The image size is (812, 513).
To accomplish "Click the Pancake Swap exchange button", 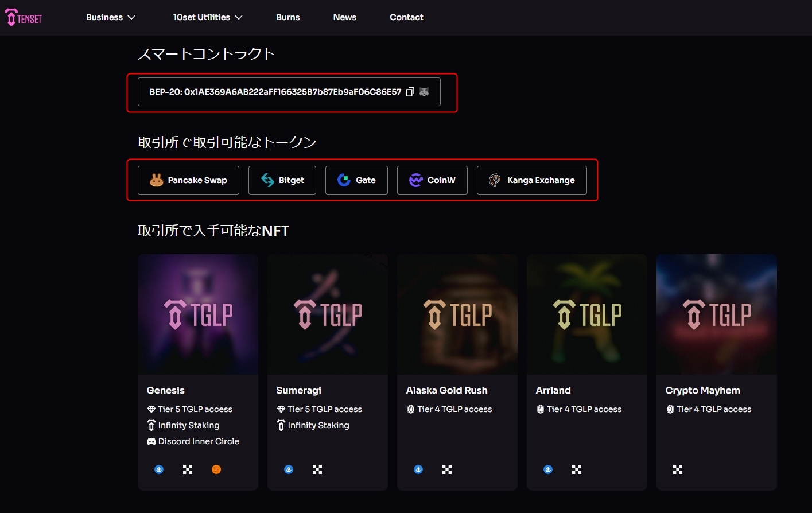I will point(188,180).
